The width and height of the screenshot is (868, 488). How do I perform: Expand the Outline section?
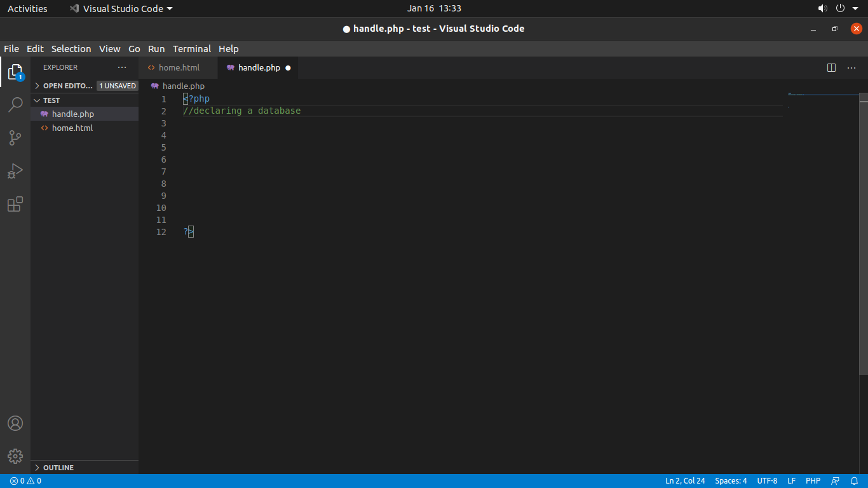[85, 468]
